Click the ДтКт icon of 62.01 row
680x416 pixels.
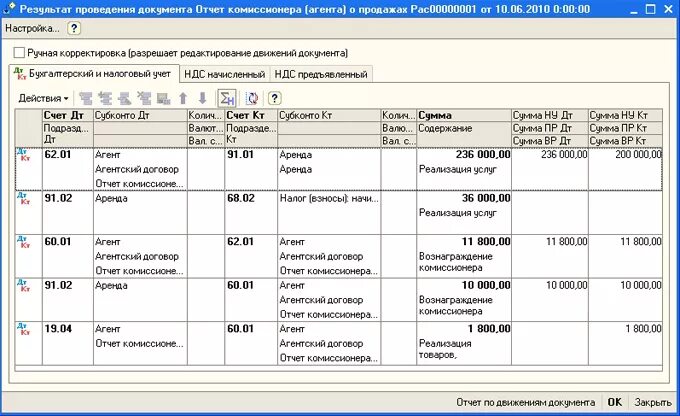(x=22, y=155)
